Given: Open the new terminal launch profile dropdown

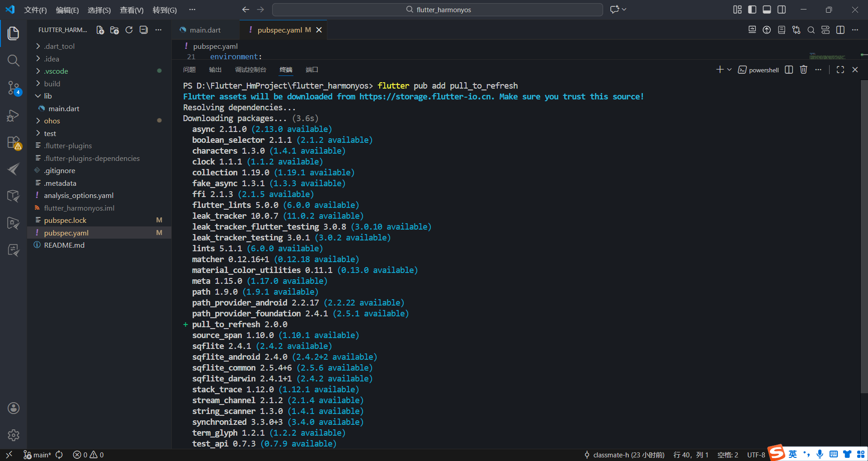Looking at the screenshot, I should coord(729,70).
